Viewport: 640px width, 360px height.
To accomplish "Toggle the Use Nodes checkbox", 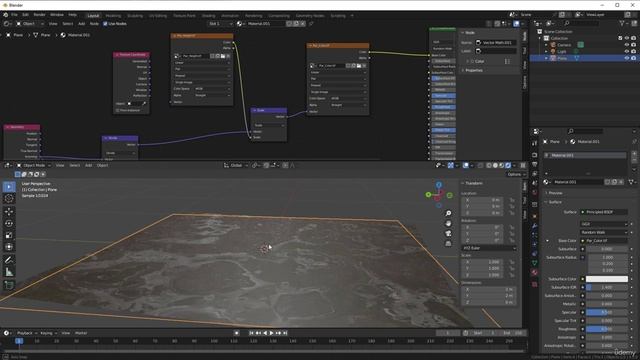I will tap(105, 24).
